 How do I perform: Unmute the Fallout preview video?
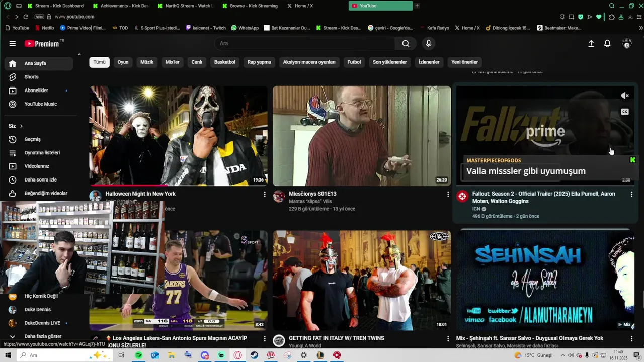click(x=625, y=96)
